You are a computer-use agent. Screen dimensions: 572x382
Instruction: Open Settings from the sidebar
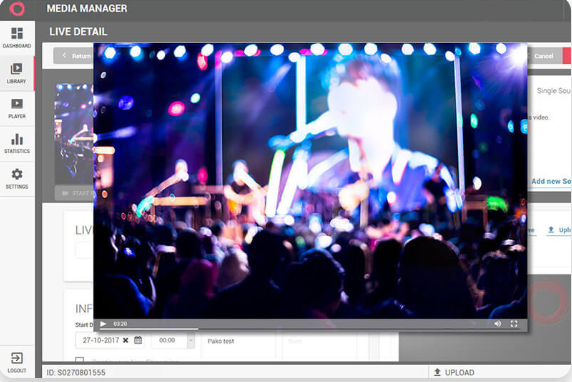[x=17, y=178]
